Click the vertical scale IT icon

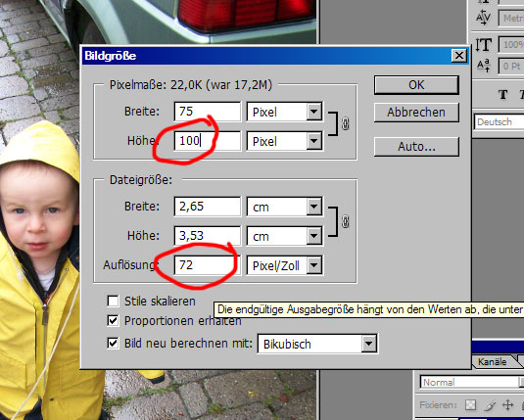483,45
